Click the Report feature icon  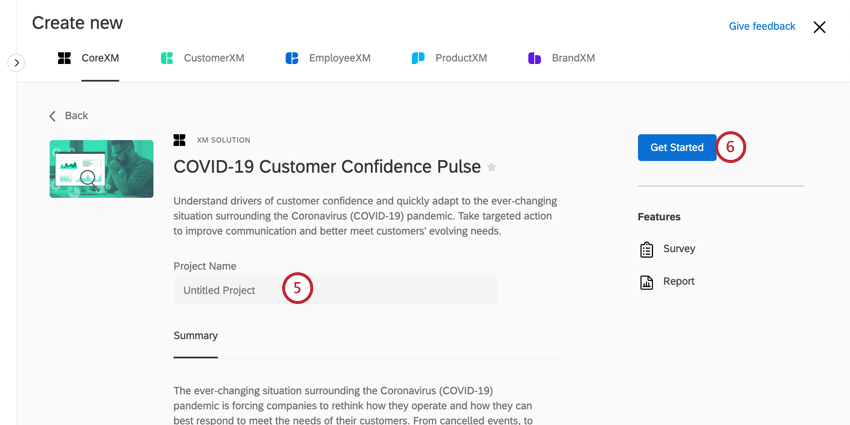[647, 282]
